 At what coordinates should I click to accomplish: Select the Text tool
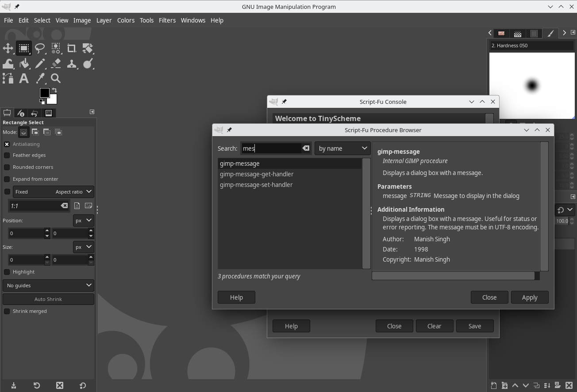click(24, 79)
